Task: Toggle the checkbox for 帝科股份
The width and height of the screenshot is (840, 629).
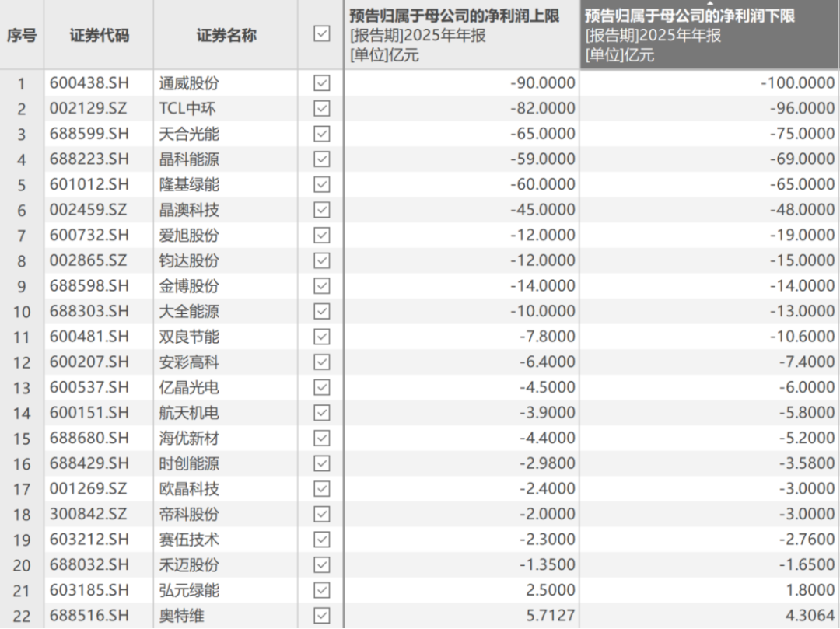Action: [320, 513]
